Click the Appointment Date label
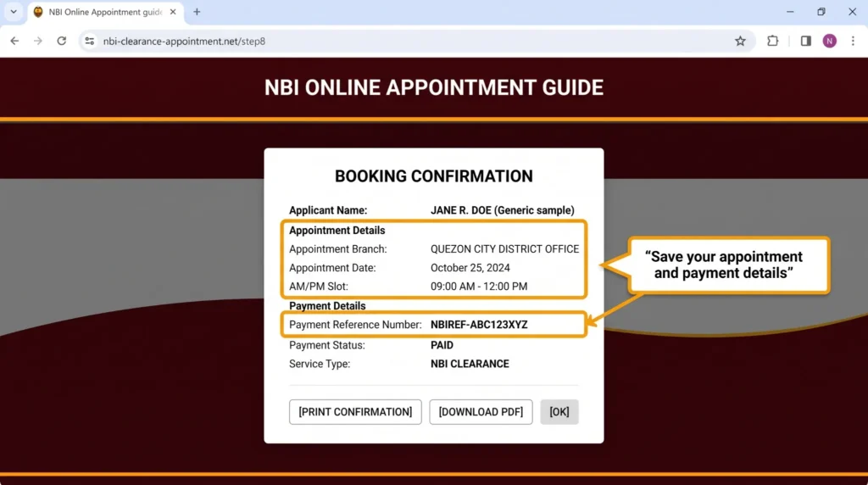868x485 pixels. 332,268
